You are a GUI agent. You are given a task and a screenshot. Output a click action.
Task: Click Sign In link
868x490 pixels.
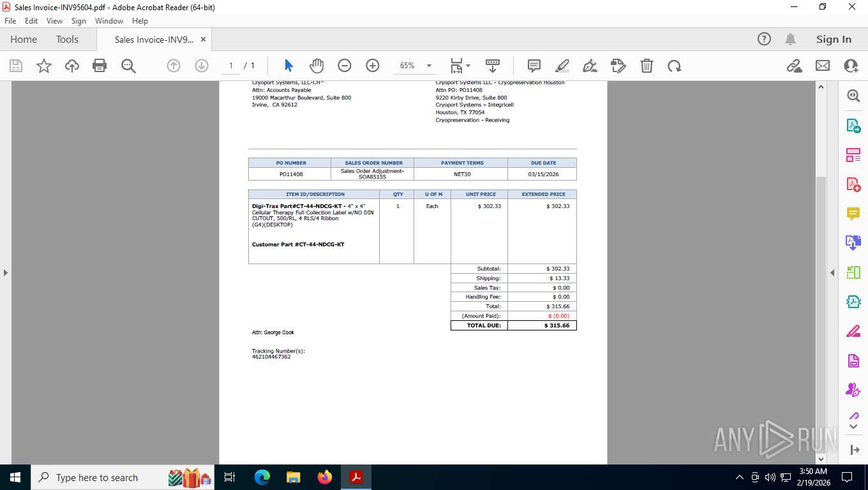click(x=834, y=39)
